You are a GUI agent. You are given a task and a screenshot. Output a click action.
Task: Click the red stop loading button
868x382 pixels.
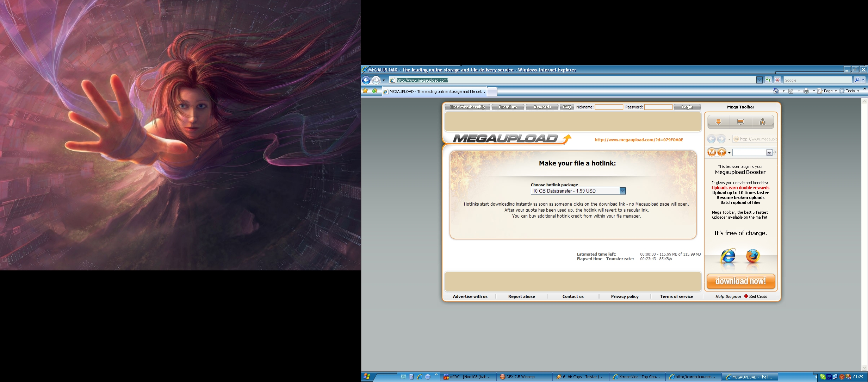[777, 80]
